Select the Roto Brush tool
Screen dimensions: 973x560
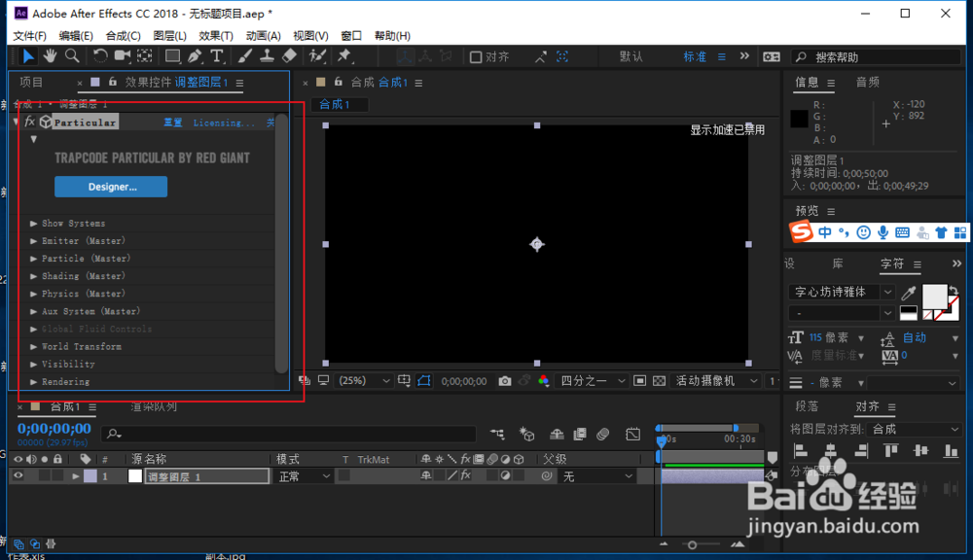[318, 56]
